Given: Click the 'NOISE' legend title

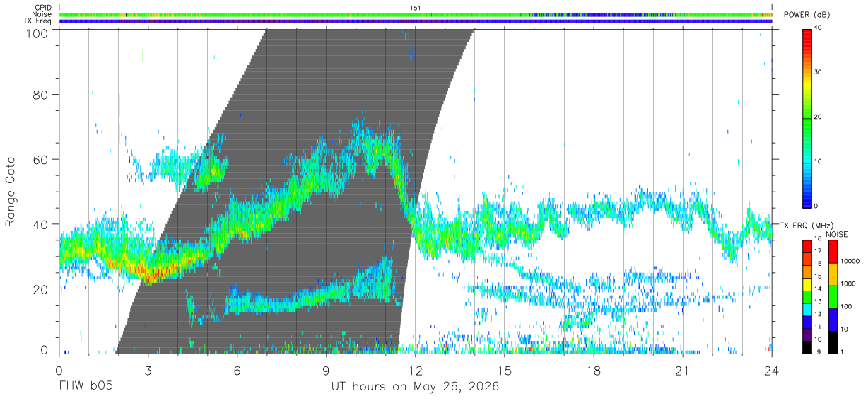Looking at the screenshot, I should pos(837,234).
